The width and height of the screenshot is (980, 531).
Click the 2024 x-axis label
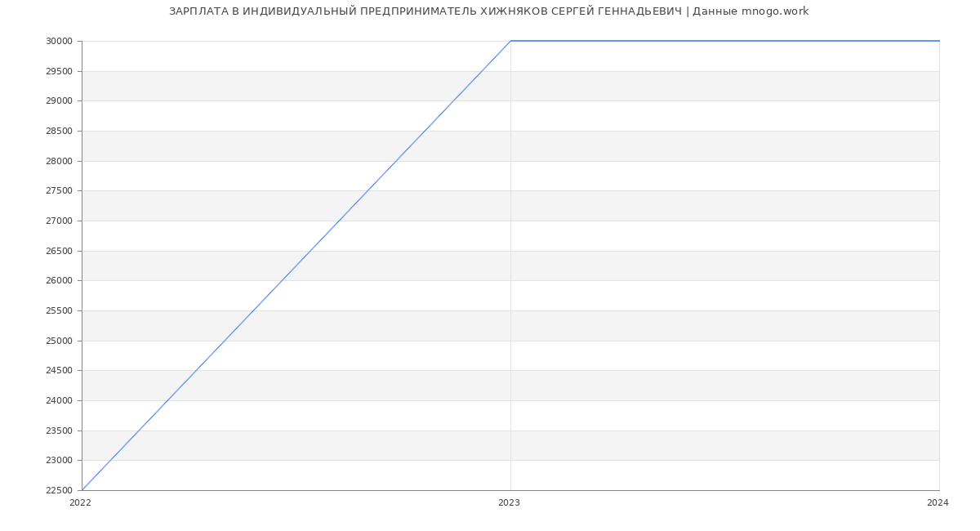point(938,503)
